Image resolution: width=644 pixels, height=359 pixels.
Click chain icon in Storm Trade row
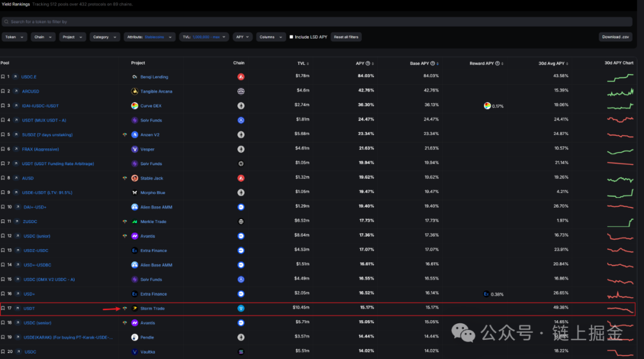coord(241,308)
